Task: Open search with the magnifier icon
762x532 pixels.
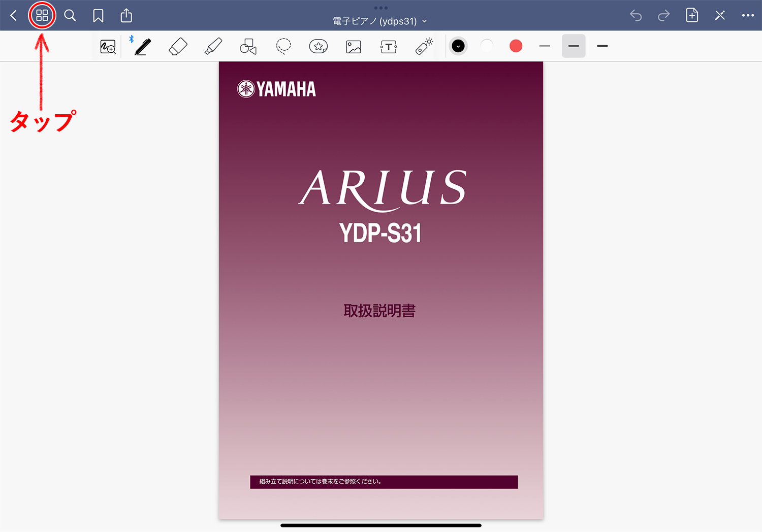Action: click(x=70, y=16)
